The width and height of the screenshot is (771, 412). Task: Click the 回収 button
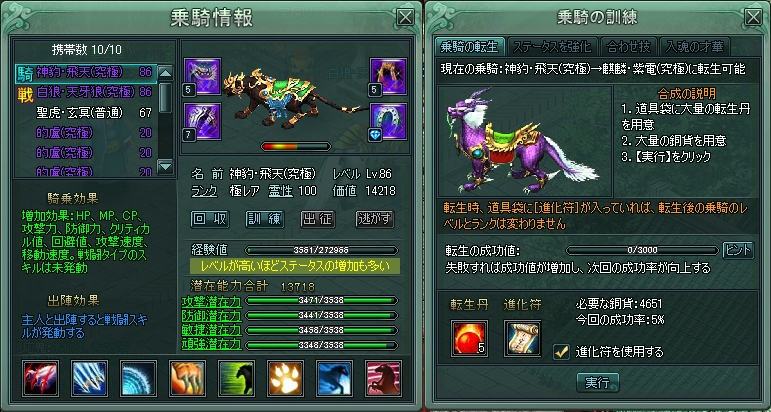210,219
